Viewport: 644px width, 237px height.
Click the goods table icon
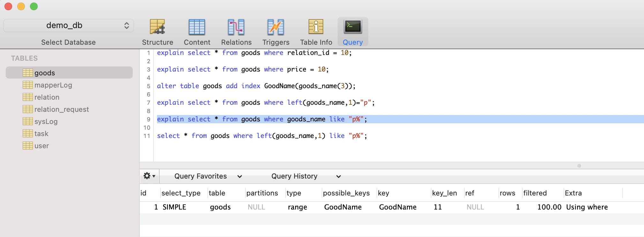click(28, 73)
